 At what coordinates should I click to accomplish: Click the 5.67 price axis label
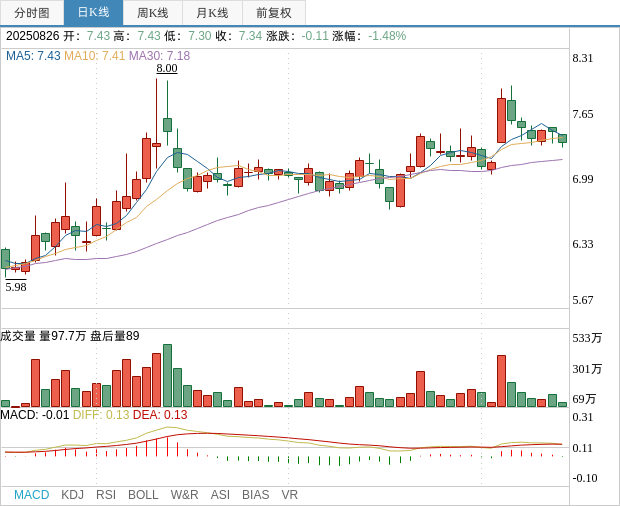[x=583, y=300]
